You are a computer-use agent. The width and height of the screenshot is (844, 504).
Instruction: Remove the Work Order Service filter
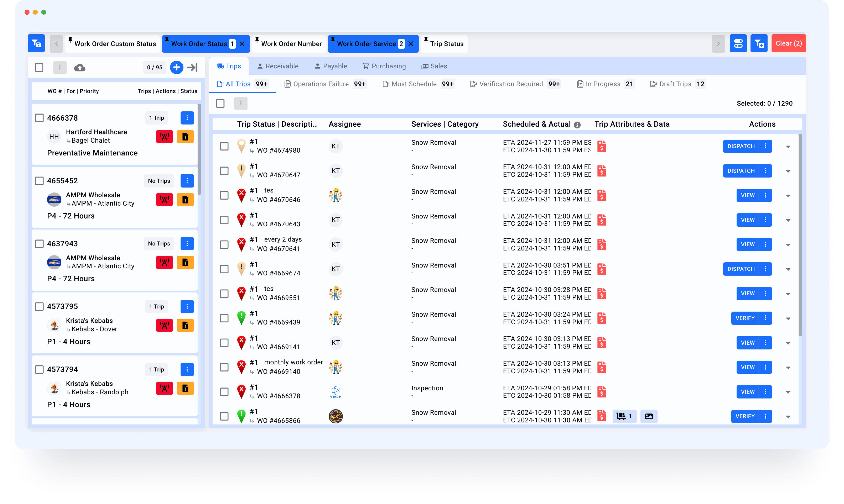tap(411, 44)
